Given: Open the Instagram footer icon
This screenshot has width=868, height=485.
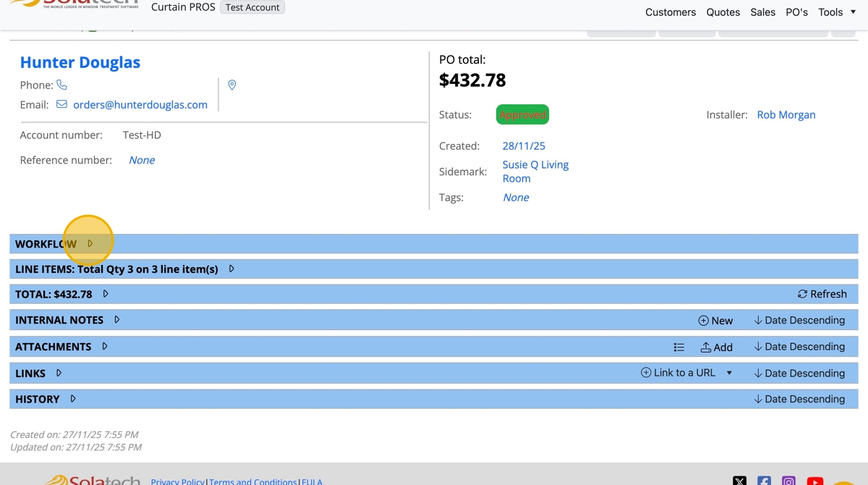Looking at the screenshot, I should point(788,480).
